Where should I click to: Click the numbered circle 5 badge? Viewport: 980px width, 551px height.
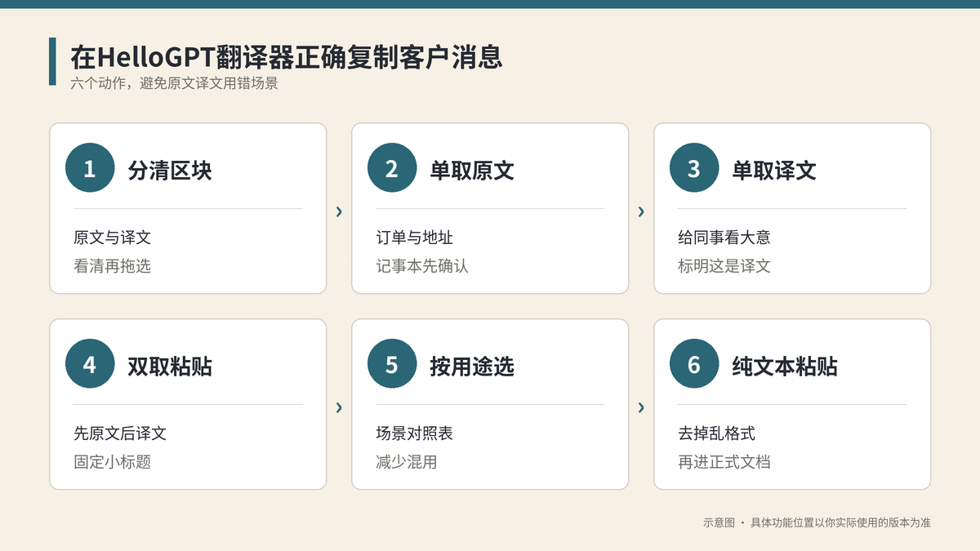(x=392, y=364)
